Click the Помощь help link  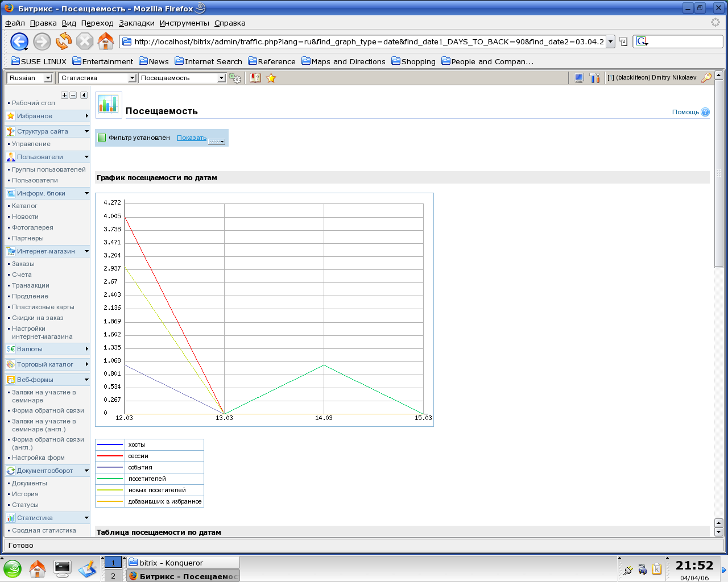click(x=685, y=112)
